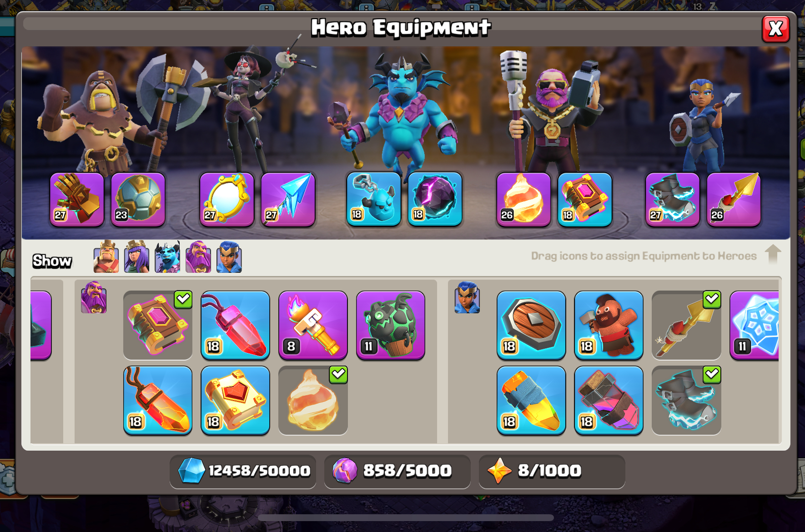Close the Hero Equipment window

click(775, 29)
